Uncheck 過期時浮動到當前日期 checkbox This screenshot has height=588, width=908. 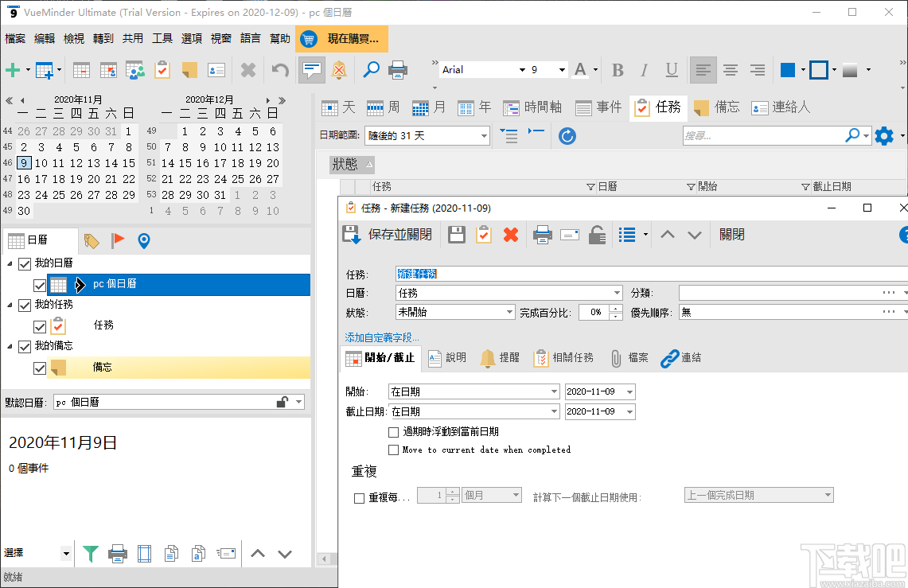[393, 431]
